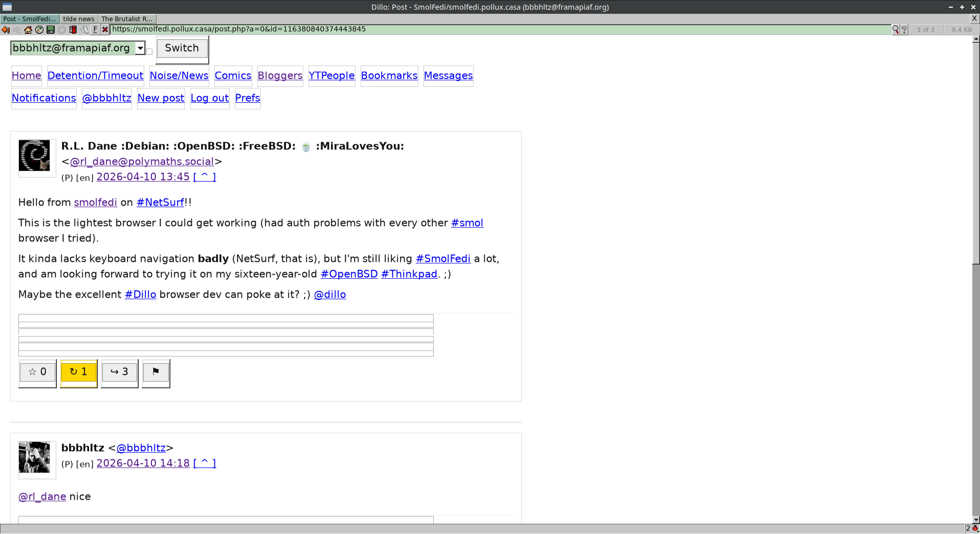Open the Noise/News list
This screenshot has height=534, width=980.
[x=179, y=76]
